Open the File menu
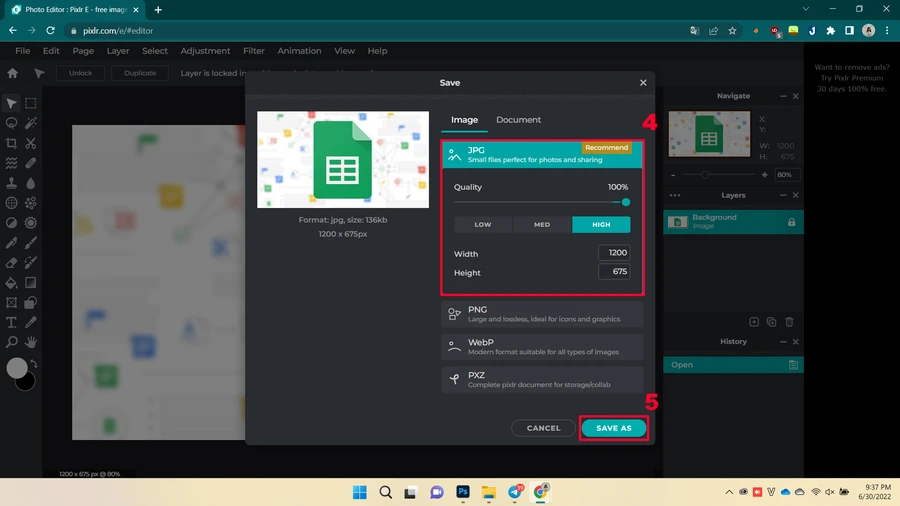 (22, 50)
